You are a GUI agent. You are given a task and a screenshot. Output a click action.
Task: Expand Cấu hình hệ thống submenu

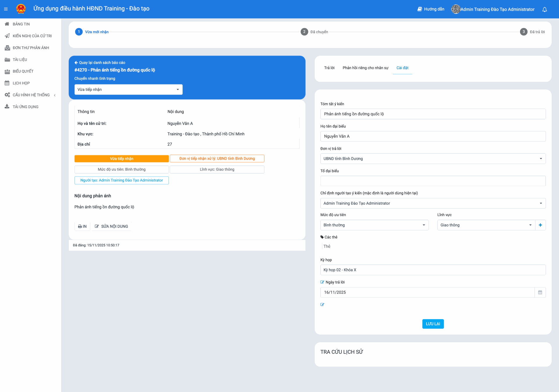[x=31, y=95]
